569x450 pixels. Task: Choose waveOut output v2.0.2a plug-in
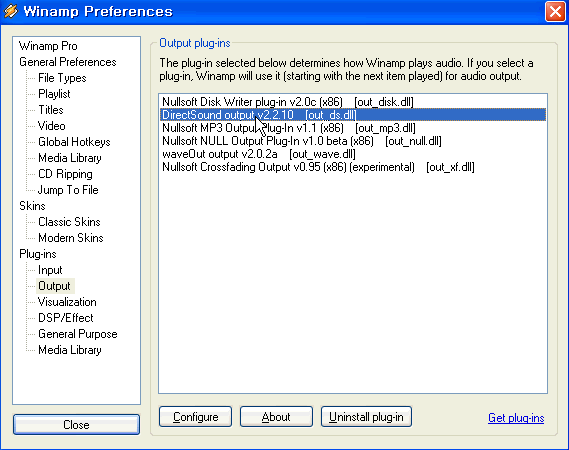point(353,154)
